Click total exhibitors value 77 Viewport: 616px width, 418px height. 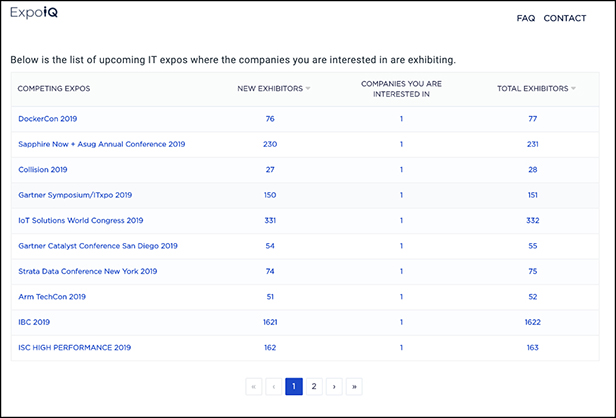[x=533, y=119]
